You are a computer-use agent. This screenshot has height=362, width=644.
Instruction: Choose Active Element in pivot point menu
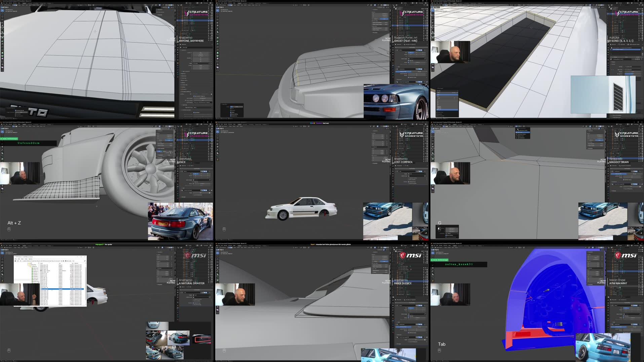(523, 138)
